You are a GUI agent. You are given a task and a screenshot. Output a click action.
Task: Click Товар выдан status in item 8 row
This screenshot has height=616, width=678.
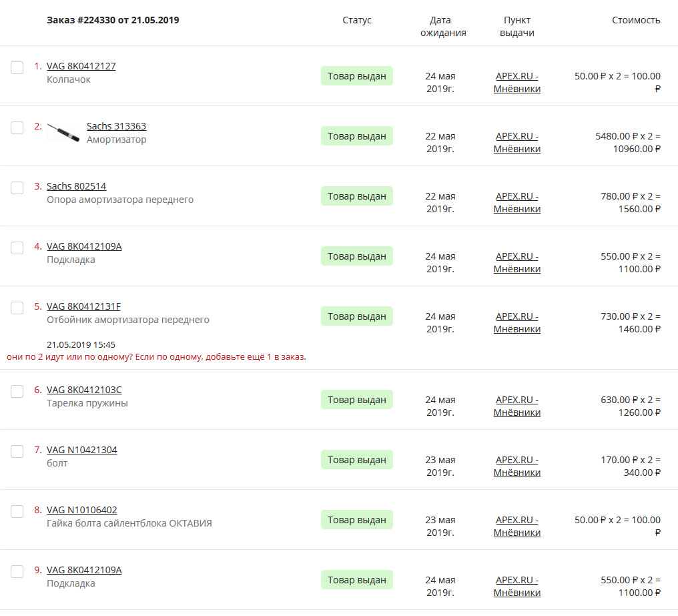tap(357, 520)
